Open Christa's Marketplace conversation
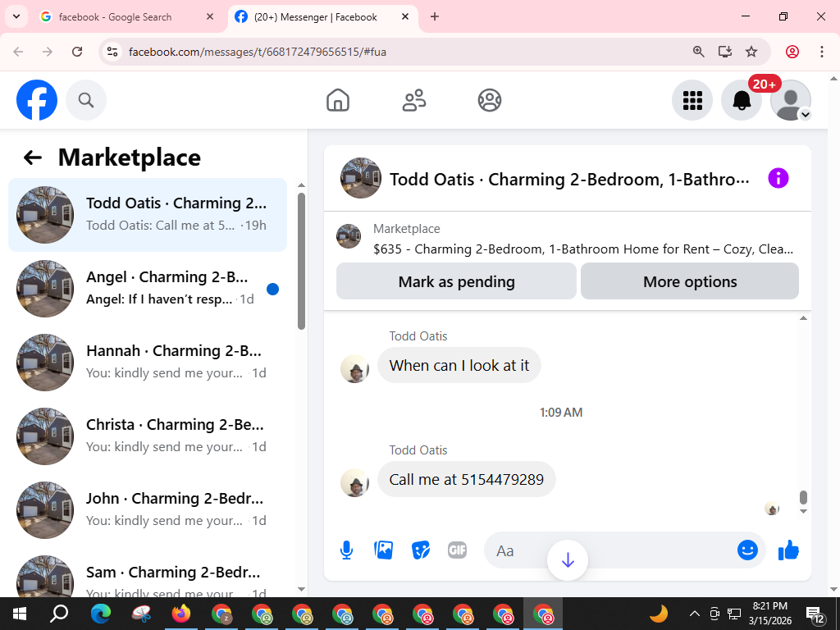This screenshot has width=840, height=630. point(148,436)
